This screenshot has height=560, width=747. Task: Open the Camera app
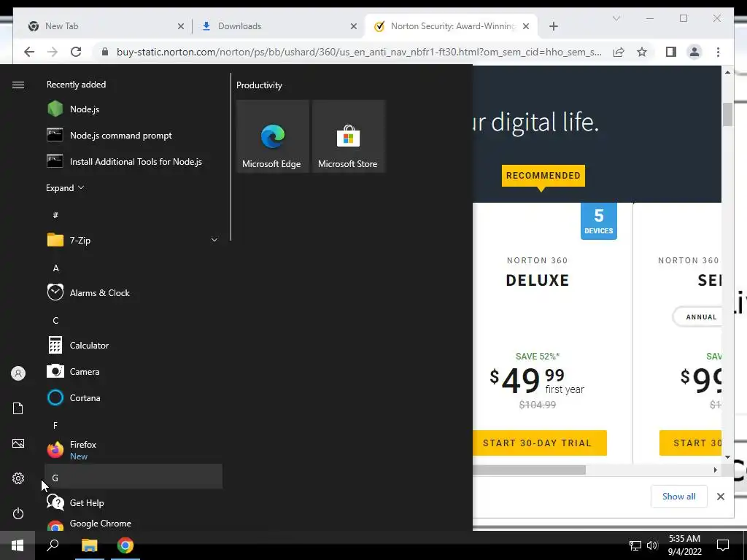tap(133, 371)
